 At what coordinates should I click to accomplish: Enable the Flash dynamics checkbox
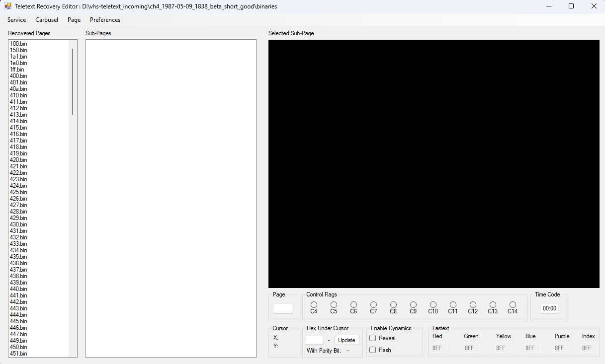(x=372, y=350)
